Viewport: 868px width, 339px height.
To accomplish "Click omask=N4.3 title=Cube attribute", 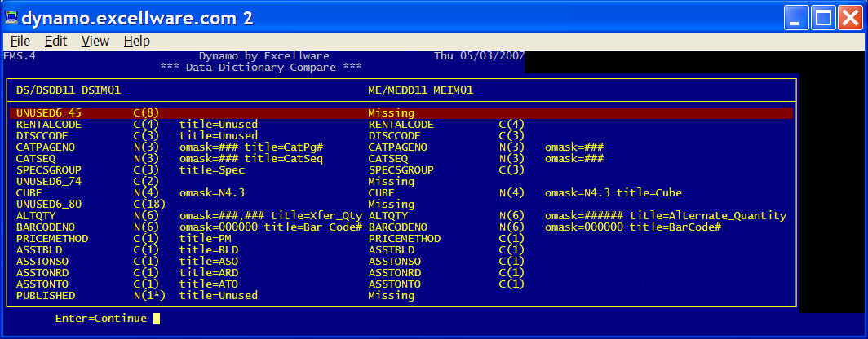I will [613, 193].
